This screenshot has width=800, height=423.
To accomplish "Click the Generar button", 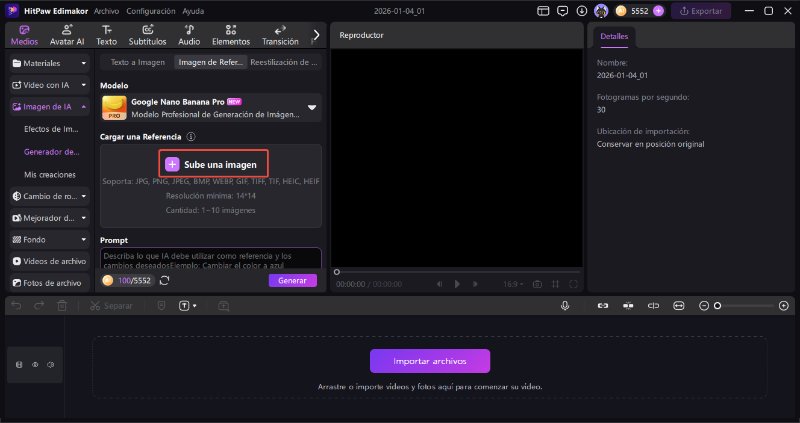I will click(x=292, y=281).
